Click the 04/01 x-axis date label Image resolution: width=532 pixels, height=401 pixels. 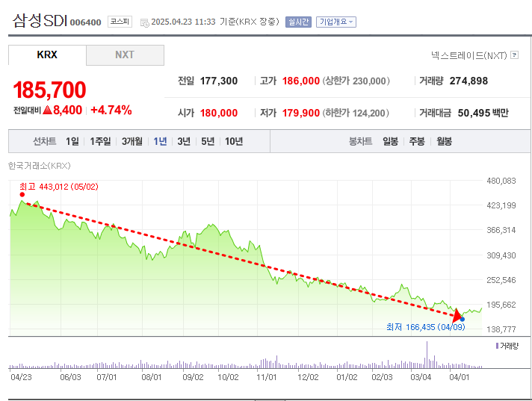point(460,377)
